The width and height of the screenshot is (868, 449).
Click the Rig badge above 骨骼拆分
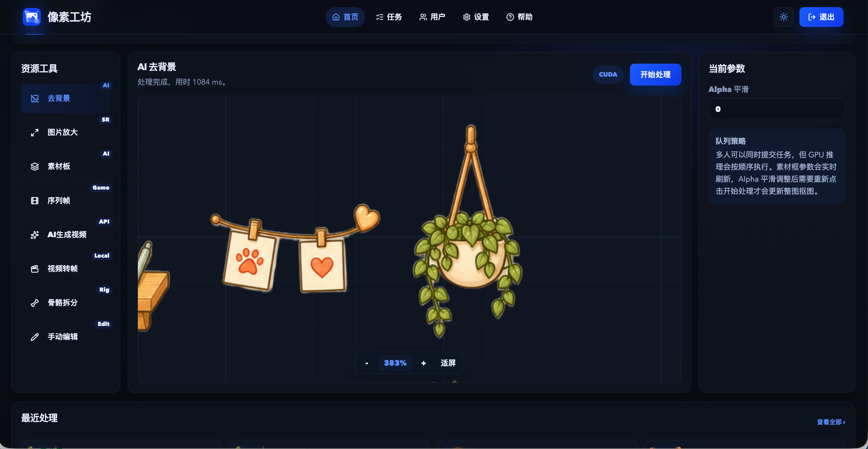[x=104, y=290]
